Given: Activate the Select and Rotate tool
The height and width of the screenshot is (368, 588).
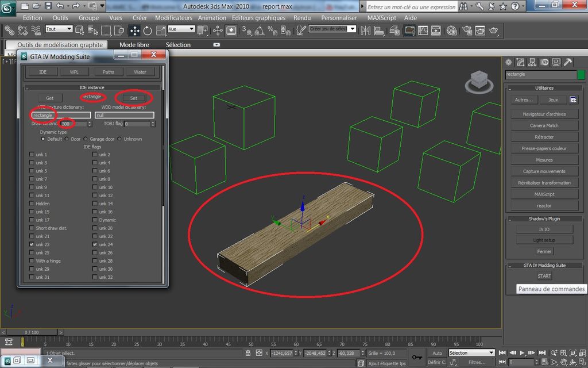Looking at the screenshot, I should click(148, 30).
